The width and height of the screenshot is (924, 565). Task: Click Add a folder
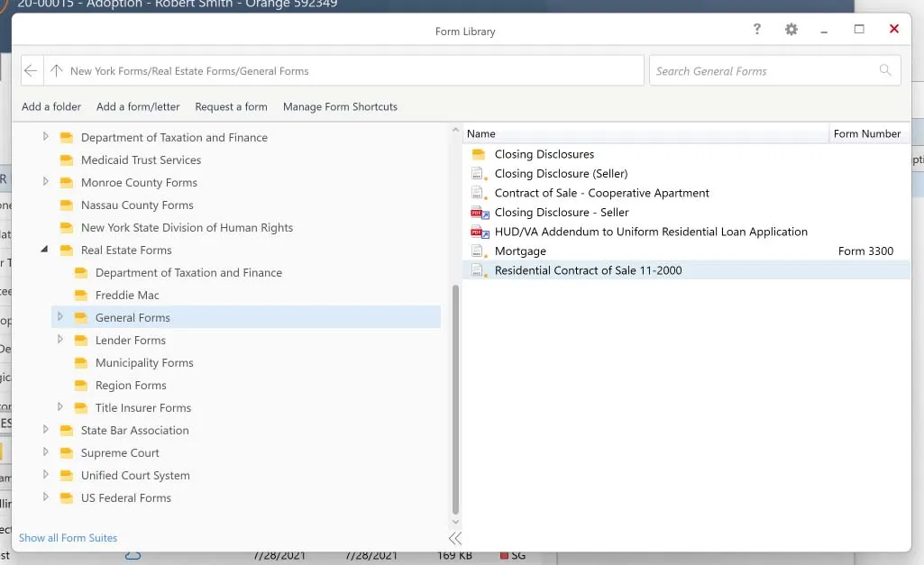click(x=51, y=106)
